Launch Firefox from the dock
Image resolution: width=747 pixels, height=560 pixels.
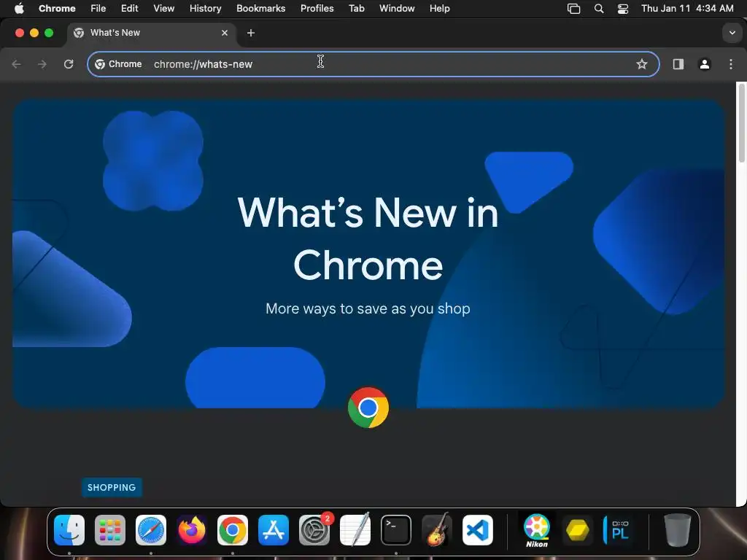[x=192, y=530]
